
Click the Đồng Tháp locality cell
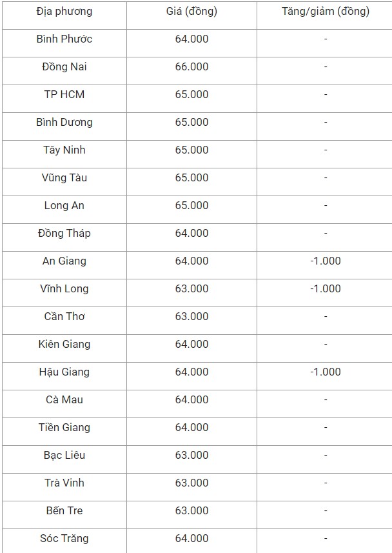(64, 234)
